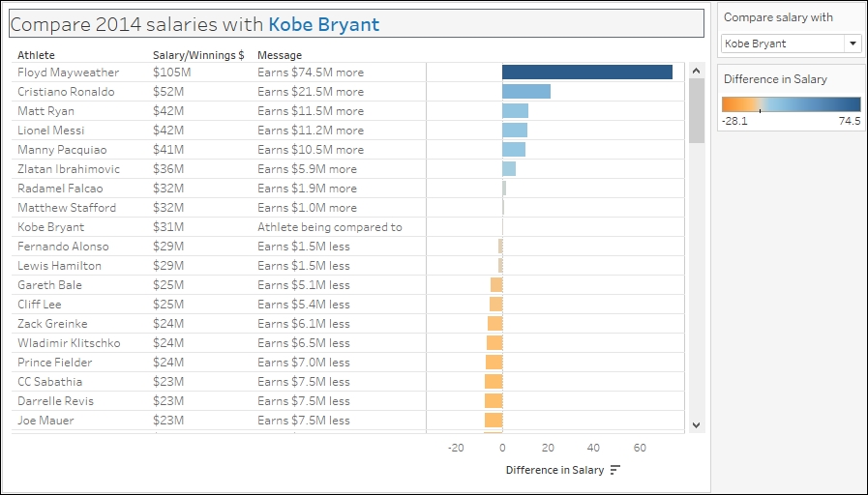Click the Lewis Hamilton athlete name
The height and width of the screenshot is (495, 868).
59,266
